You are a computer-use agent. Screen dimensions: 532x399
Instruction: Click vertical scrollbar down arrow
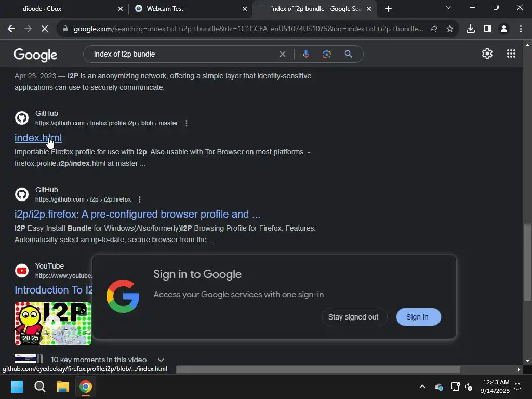tap(527, 361)
